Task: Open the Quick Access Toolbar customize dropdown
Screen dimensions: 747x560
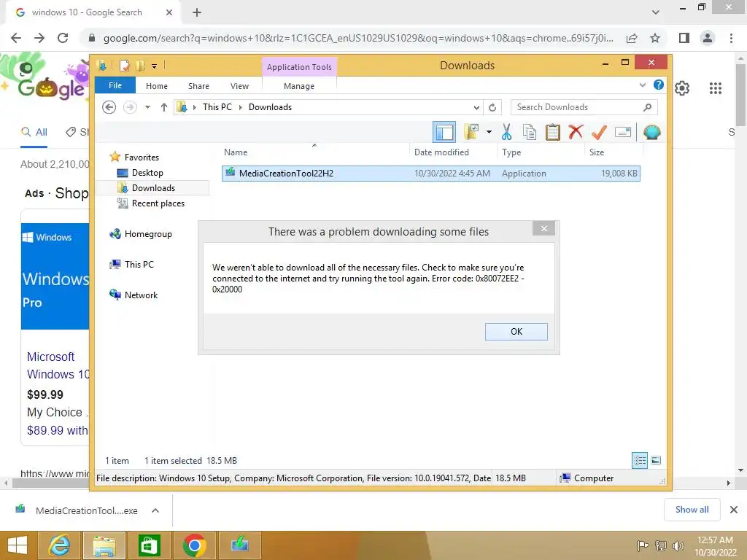Action: [x=155, y=66]
